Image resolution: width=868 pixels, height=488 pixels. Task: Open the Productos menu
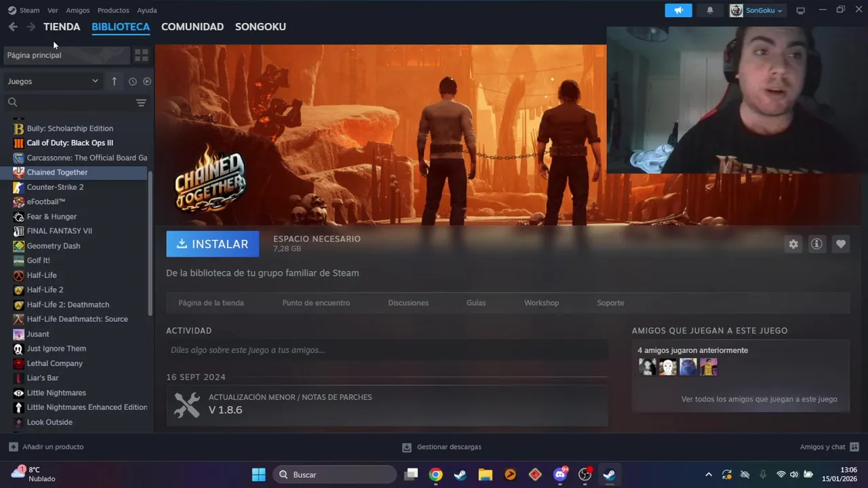coord(113,10)
